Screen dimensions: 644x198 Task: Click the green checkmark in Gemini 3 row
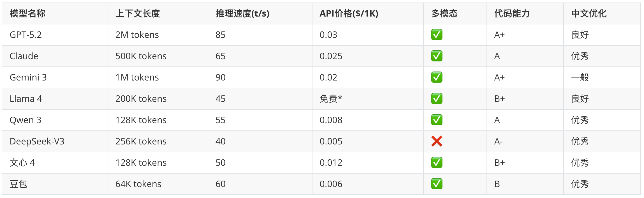click(x=437, y=77)
